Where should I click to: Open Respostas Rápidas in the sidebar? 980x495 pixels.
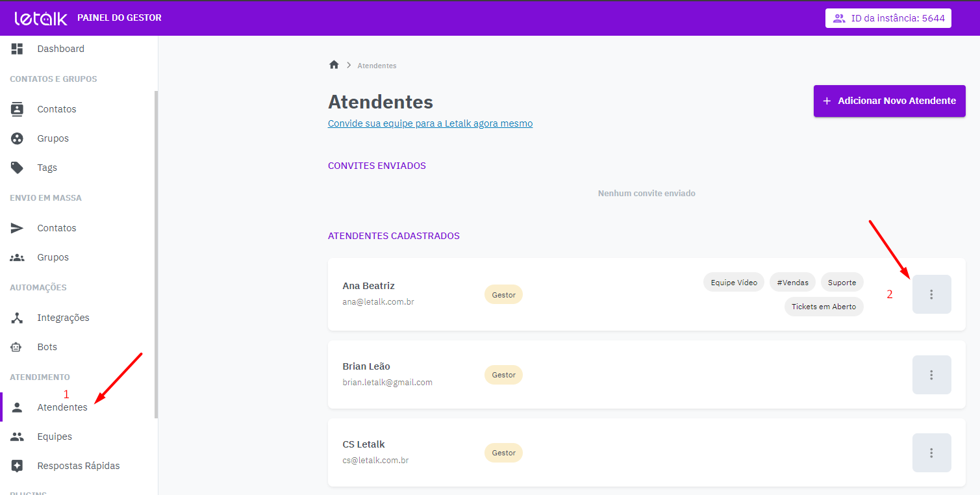pos(79,466)
